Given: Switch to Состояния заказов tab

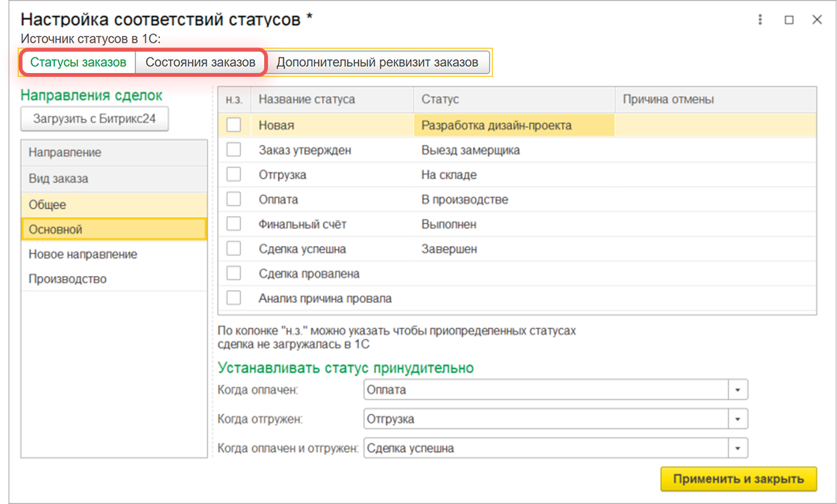Looking at the screenshot, I should point(201,62).
